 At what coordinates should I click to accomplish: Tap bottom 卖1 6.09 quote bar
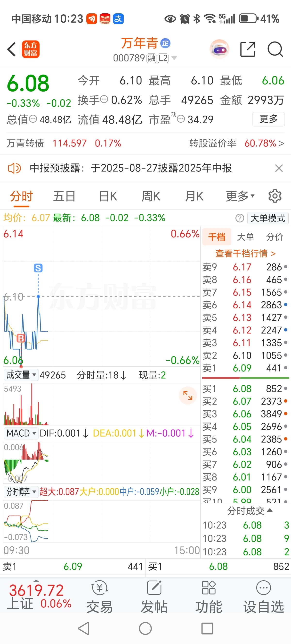pos(73,566)
